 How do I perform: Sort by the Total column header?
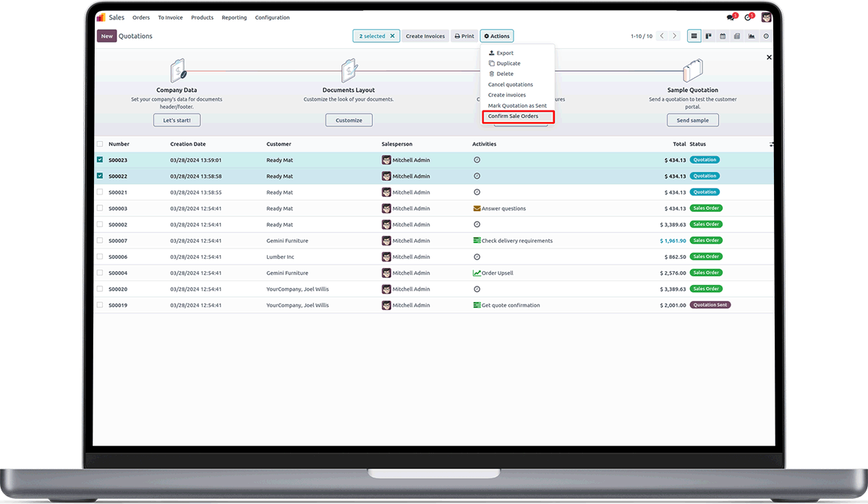679,144
